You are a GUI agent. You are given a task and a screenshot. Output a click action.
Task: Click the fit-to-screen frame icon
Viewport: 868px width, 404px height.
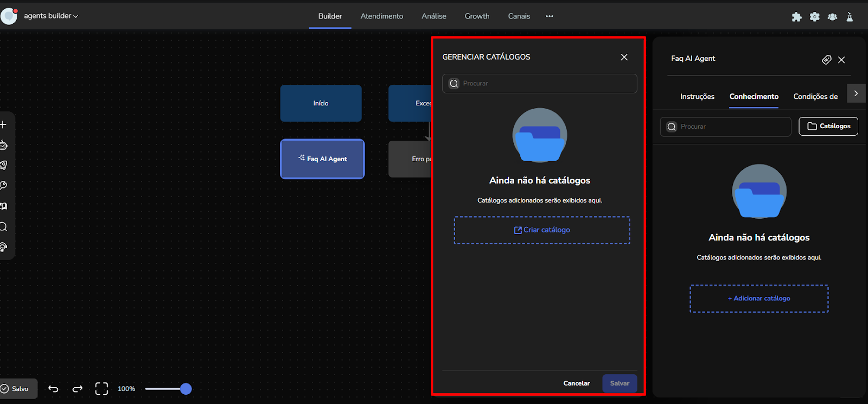[101, 389]
